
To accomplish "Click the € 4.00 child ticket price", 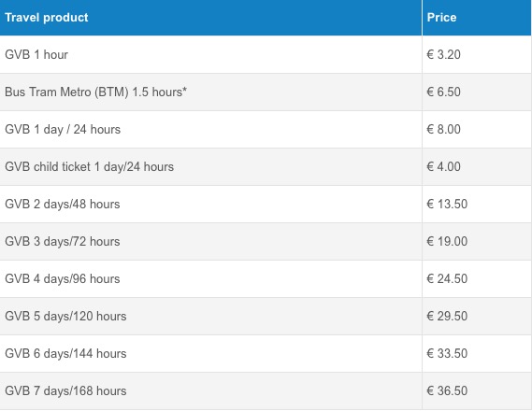I will (443, 166).
